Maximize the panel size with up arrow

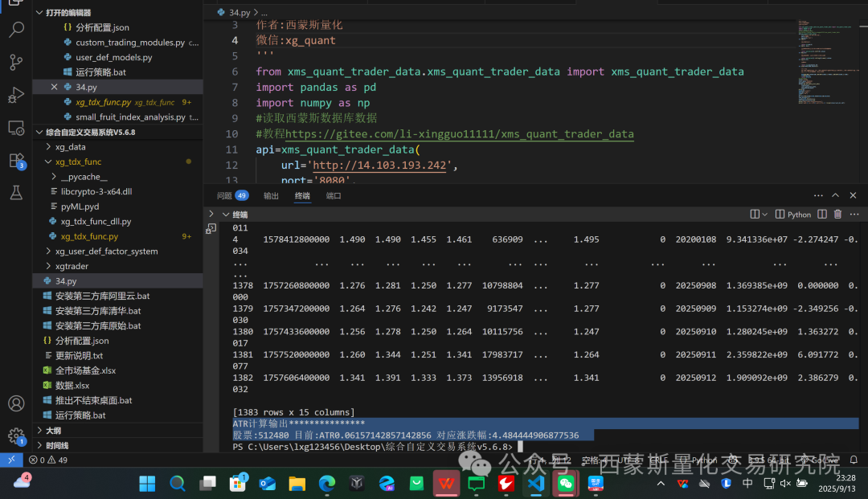tap(835, 195)
